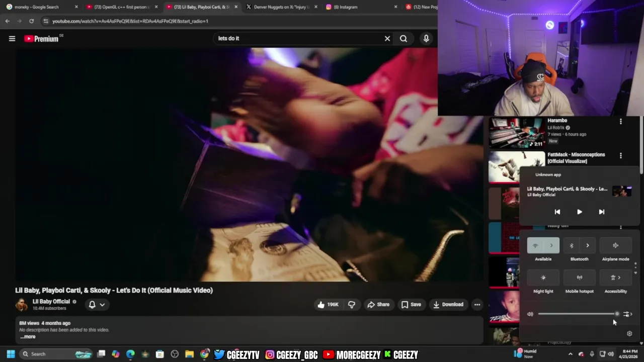Close the Lil Baby, Playboi Carti YouTube tab

[x=236, y=7]
